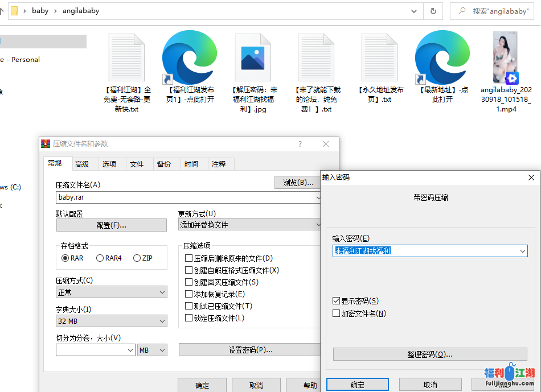Open the 压缩方式 dropdown showing 正常
This screenshot has width=541, height=392.
coord(111,292)
